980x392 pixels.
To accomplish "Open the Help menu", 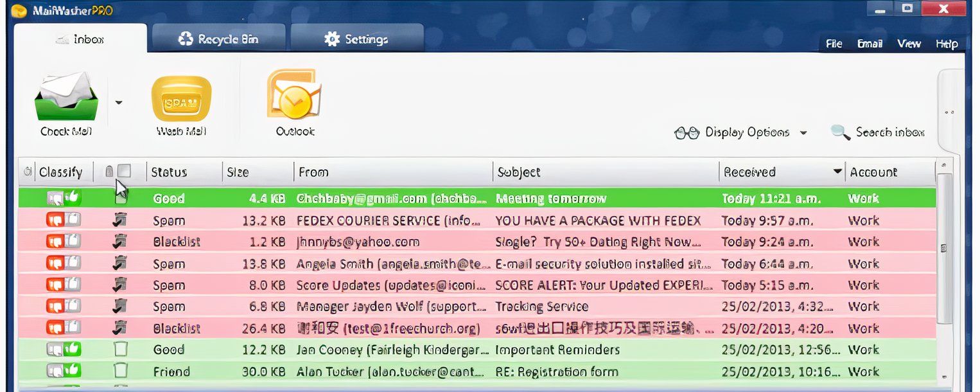I will 947,44.
